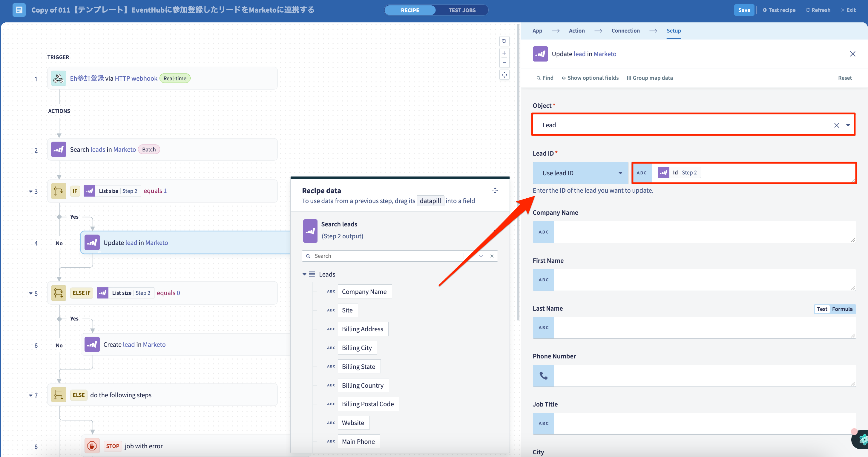
Task: Select the Main Phone datapill
Action: tap(359, 441)
